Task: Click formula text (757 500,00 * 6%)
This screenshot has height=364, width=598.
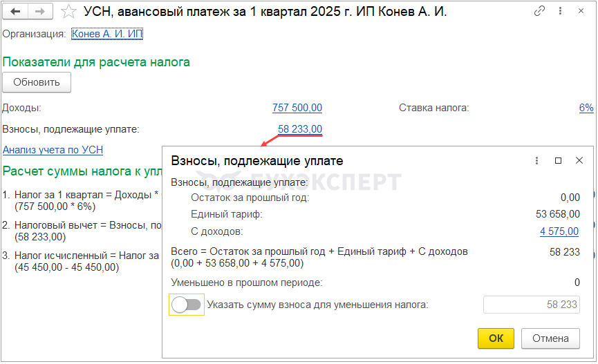Action: pos(55,207)
